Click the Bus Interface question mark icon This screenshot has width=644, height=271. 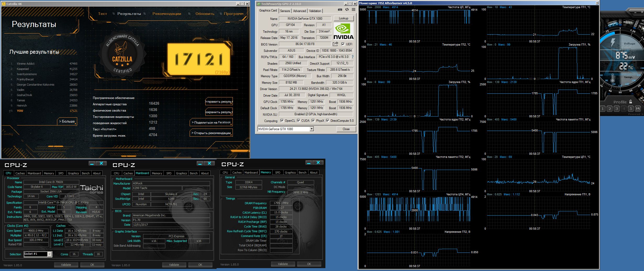[352, 57]
